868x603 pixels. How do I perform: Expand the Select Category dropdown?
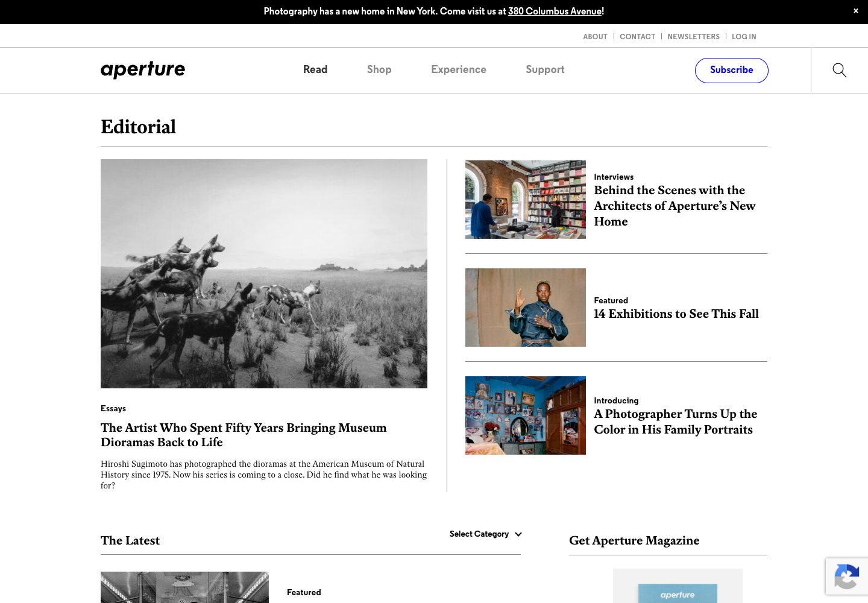pyautogui.click(x=485, y=534)
